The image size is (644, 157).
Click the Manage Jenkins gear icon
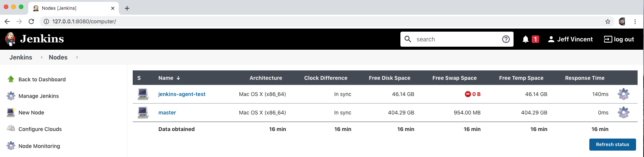coord(11,96)
